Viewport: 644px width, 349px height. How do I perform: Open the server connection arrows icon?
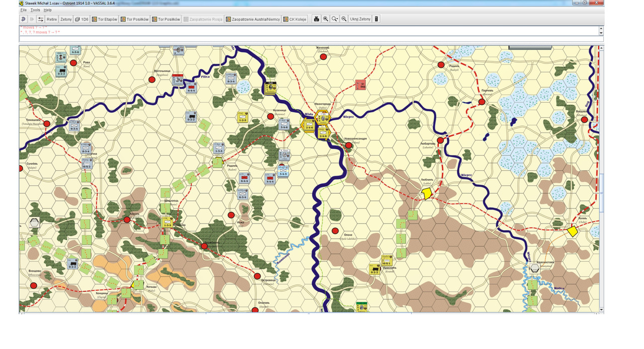(x=41, y=19)
